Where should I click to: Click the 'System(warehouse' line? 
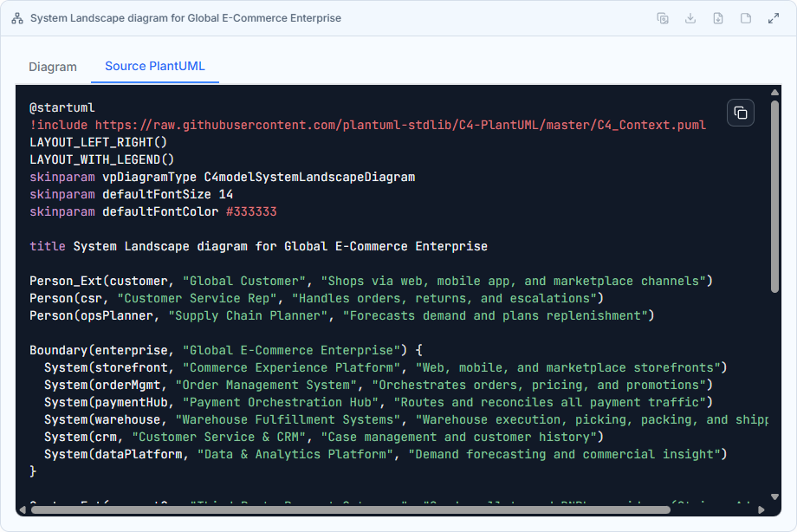click(x=405, y=419)
